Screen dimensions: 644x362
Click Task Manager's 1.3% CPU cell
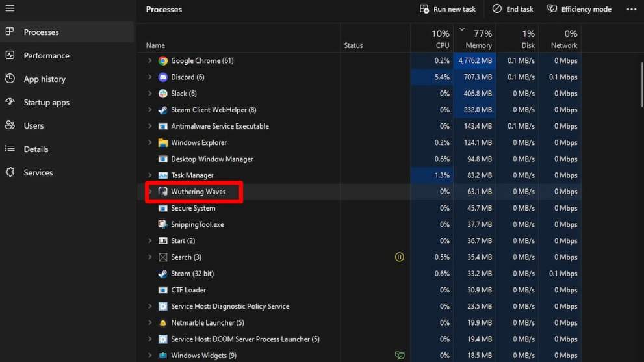tap(431, 175)
